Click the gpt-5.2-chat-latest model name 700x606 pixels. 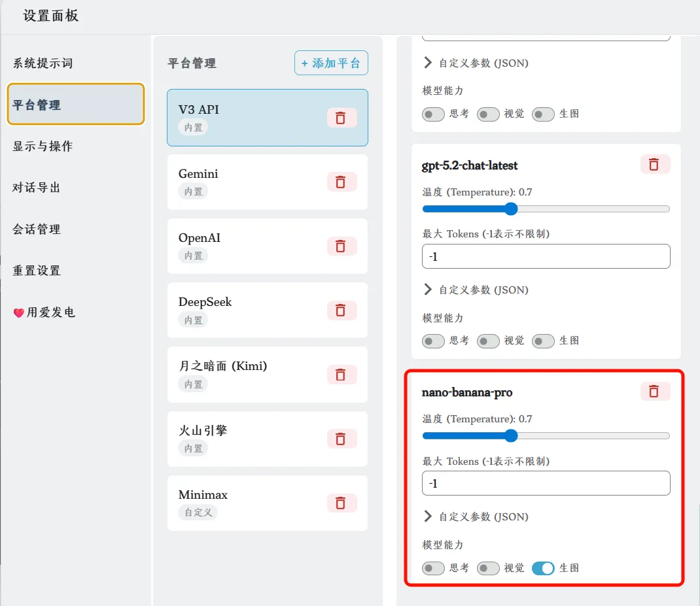click(x=470, y=165)
